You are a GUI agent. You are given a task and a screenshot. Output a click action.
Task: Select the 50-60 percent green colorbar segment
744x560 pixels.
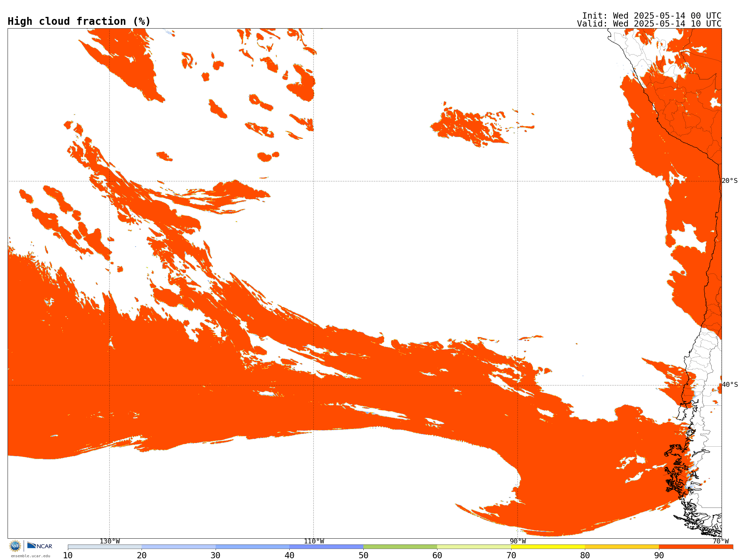pos(400,547)
